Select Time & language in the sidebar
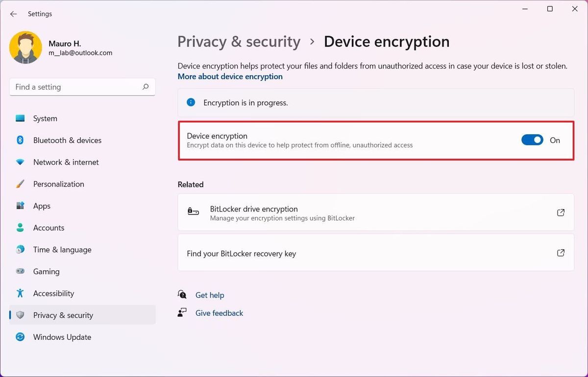The width and height of the screenshot is (588, 377). click(x=20, y=249)
